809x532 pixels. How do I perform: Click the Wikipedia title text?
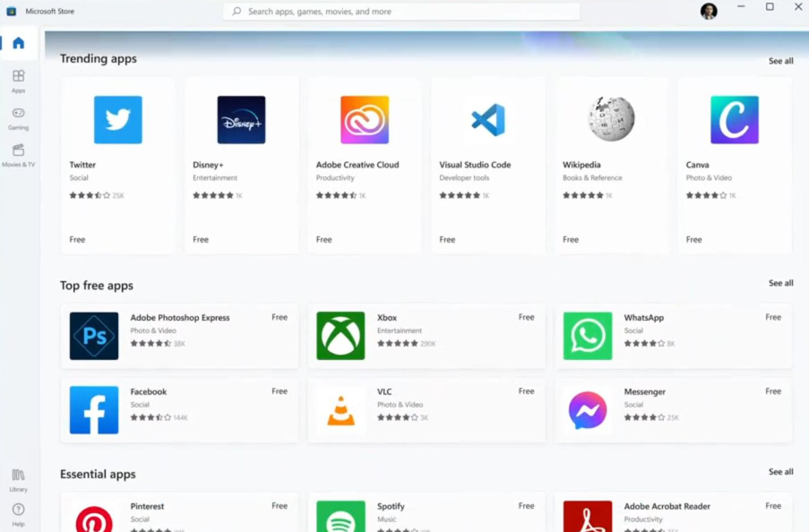581,165
